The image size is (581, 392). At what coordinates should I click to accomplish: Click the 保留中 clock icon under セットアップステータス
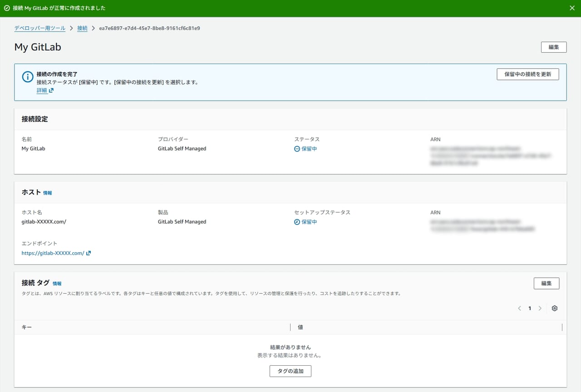(297, 222)
